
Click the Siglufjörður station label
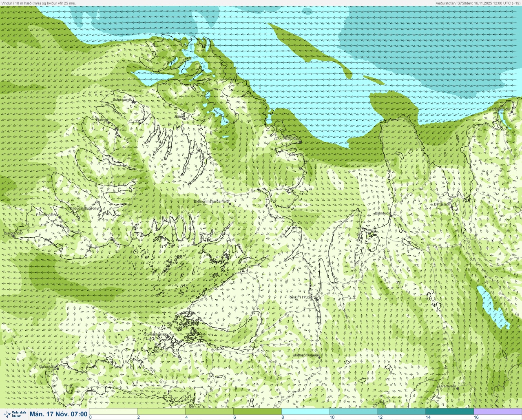[502, 109]
